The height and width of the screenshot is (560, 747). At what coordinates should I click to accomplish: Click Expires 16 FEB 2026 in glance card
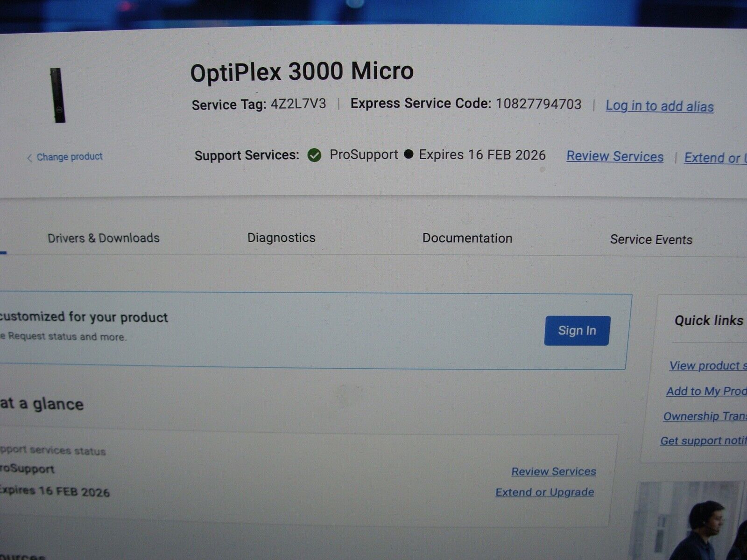[x=55, y=491]
